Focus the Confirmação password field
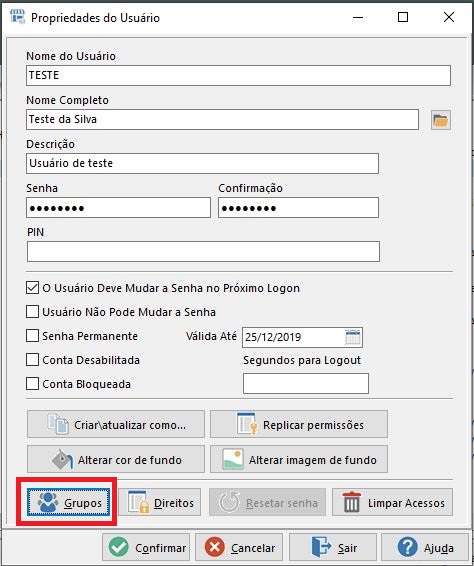This screenshot has height=566, width=474. pyautogui.click(x=299, y=208)
